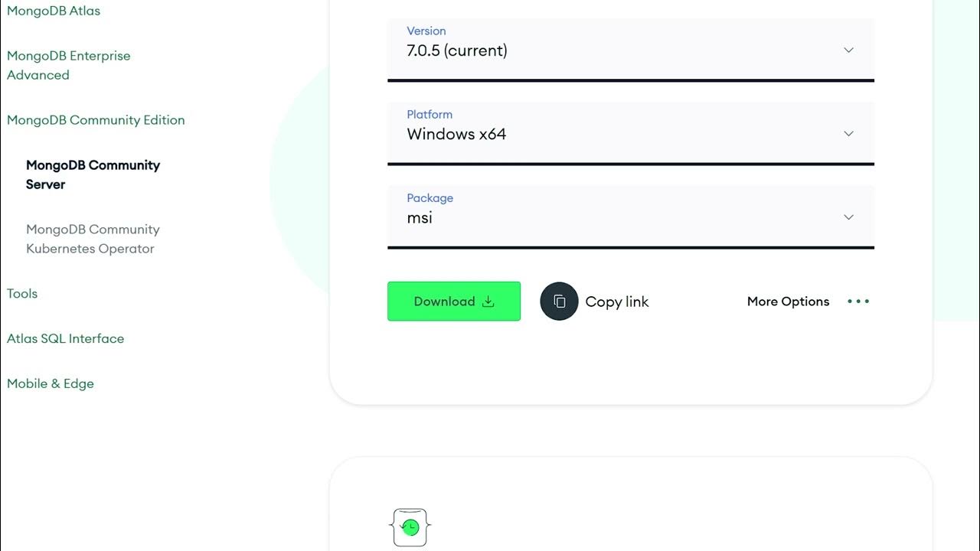Click the download arrow icon in the green button
Screen dimensions: 980x551
pos(488,302)
